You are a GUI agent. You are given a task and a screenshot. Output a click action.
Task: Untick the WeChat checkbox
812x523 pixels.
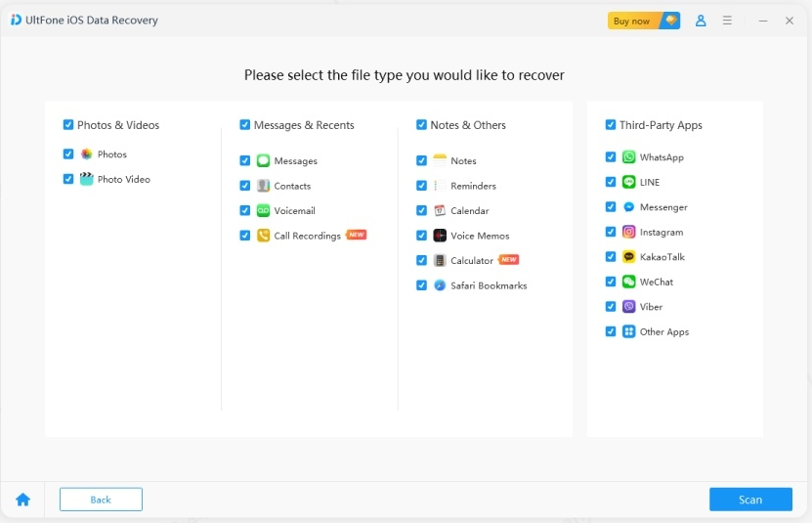611,282
